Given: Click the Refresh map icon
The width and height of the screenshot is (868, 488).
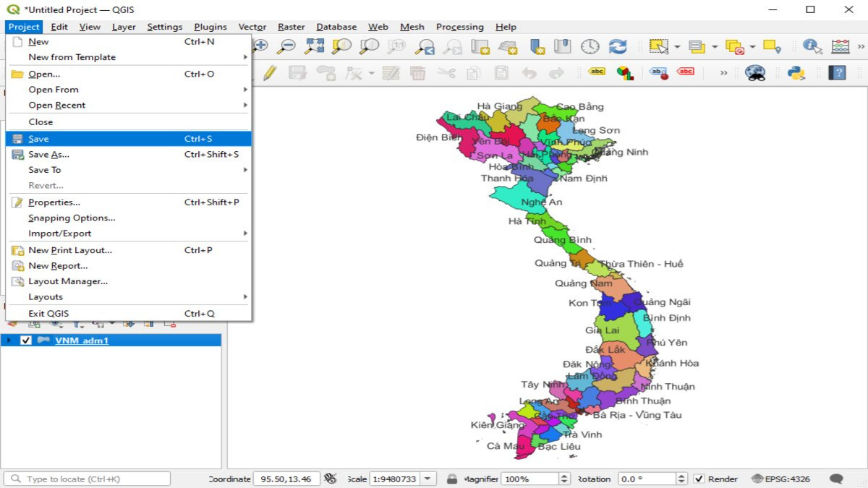Looking at the screenshot, I should point(618,46).
